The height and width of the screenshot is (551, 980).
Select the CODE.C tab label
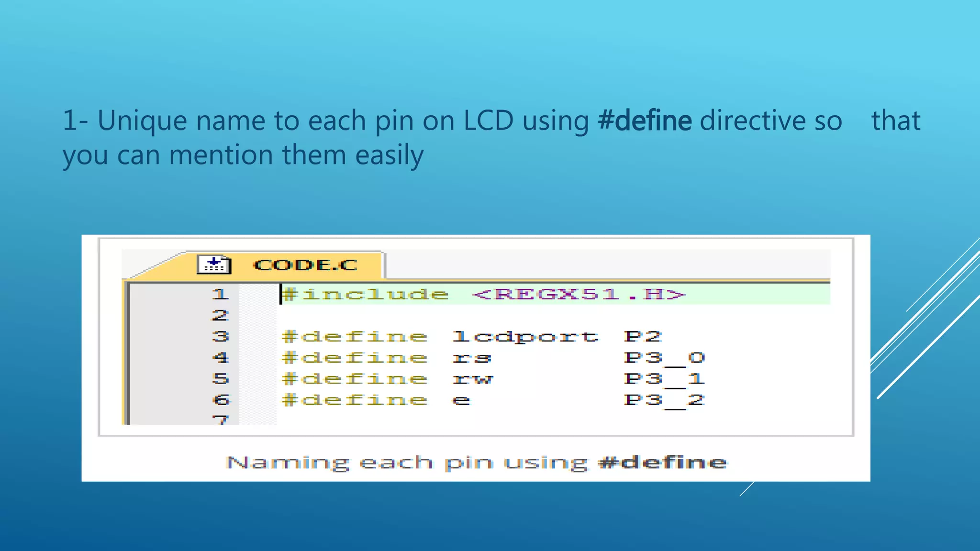point(305,265)
